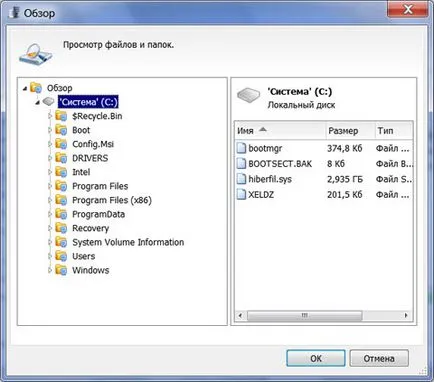Click the Windows folder icon
The height and width of the screenshot is (382, 434).
[x=61, y=270]
